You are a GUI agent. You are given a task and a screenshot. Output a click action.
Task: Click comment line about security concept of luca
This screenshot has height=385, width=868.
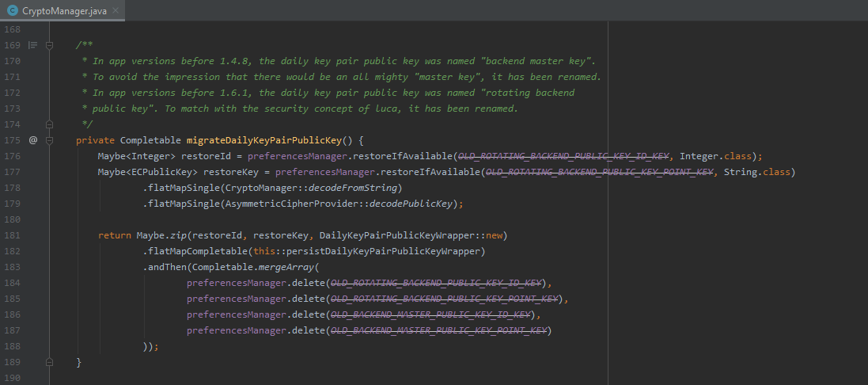click(x=299, y=109)
